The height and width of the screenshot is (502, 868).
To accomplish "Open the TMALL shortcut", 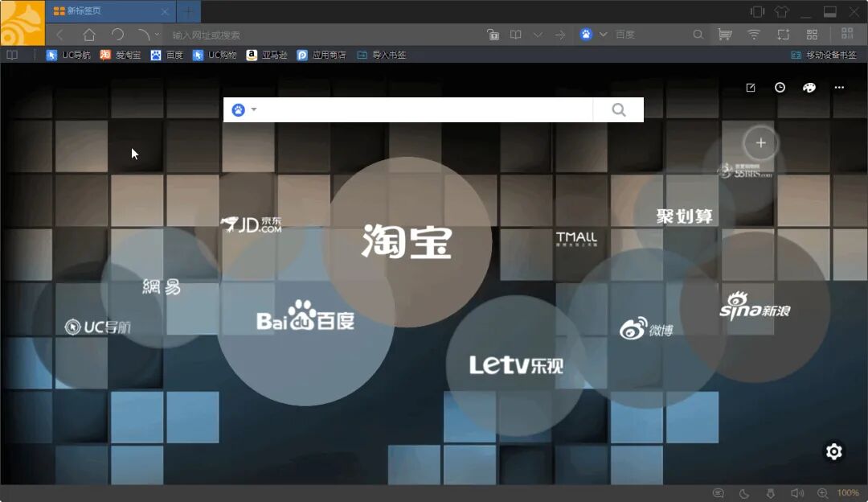I will (576, 238).
